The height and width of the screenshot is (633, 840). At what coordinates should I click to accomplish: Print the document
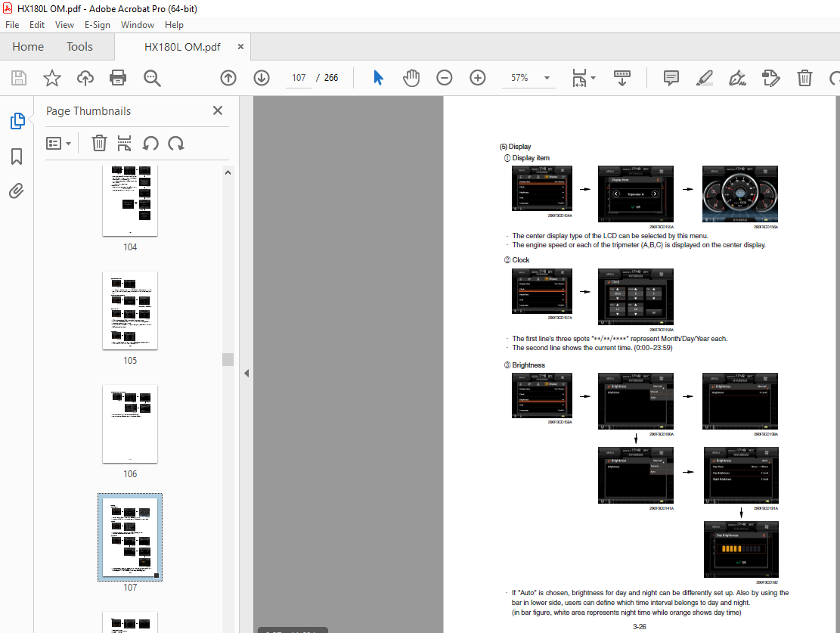pos(118,78)
